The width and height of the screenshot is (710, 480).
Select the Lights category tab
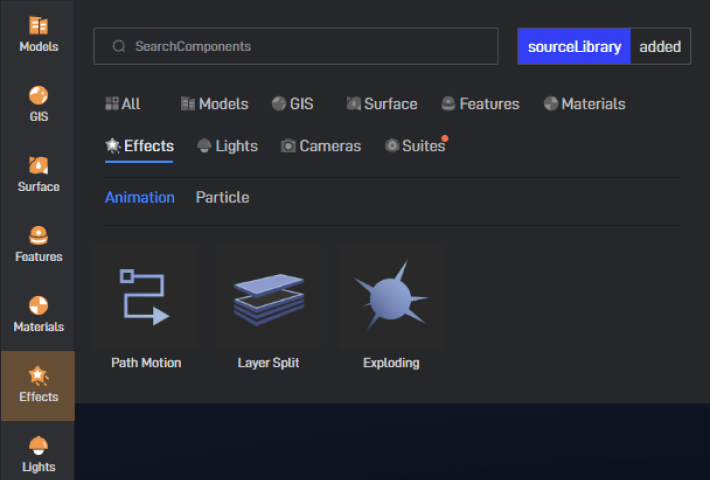227,146
